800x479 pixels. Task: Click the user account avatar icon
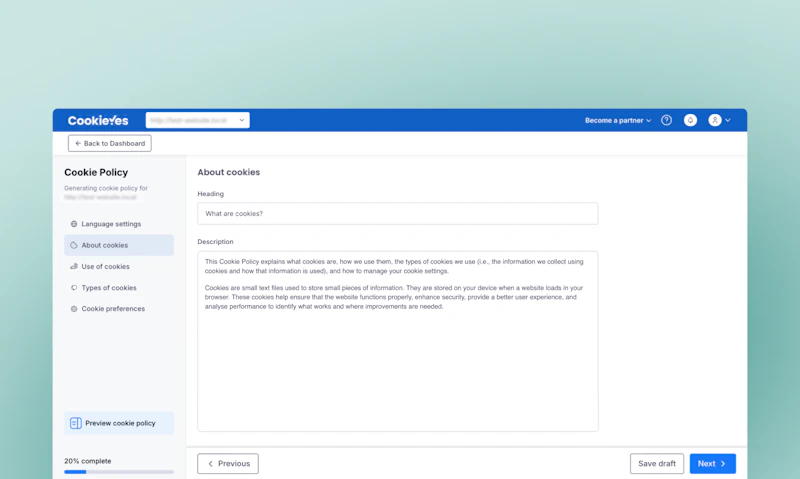point(715,120)
